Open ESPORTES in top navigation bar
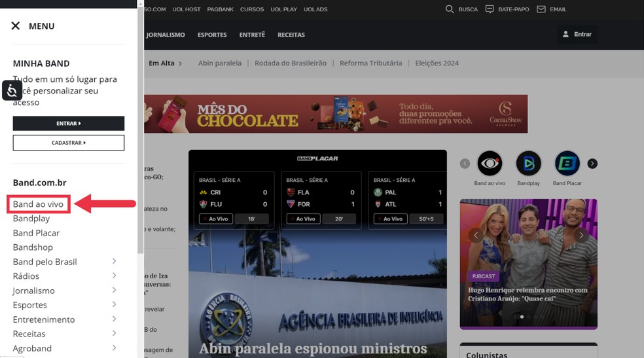Image resolution: width=644 pixels, height=358 pixels. coord(212,35)
